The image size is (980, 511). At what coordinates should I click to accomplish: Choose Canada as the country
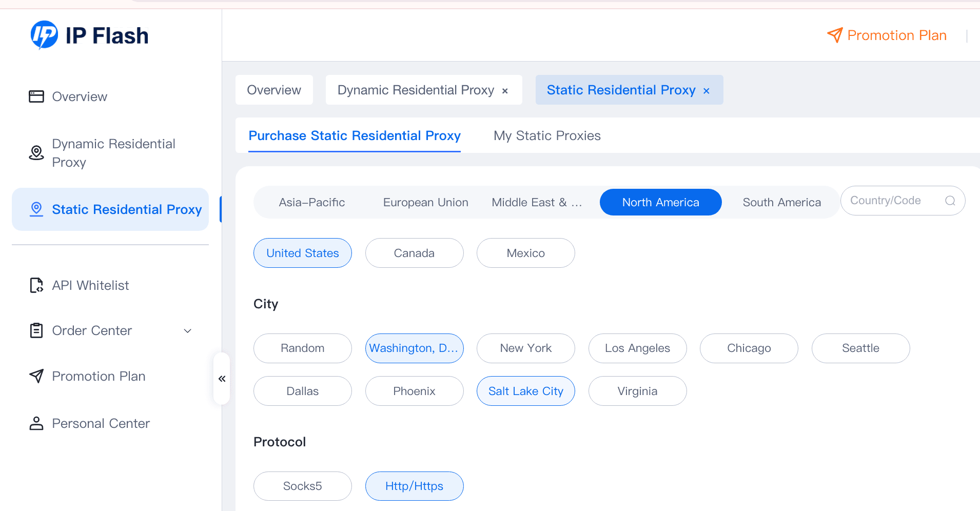(x=414, y=253)
